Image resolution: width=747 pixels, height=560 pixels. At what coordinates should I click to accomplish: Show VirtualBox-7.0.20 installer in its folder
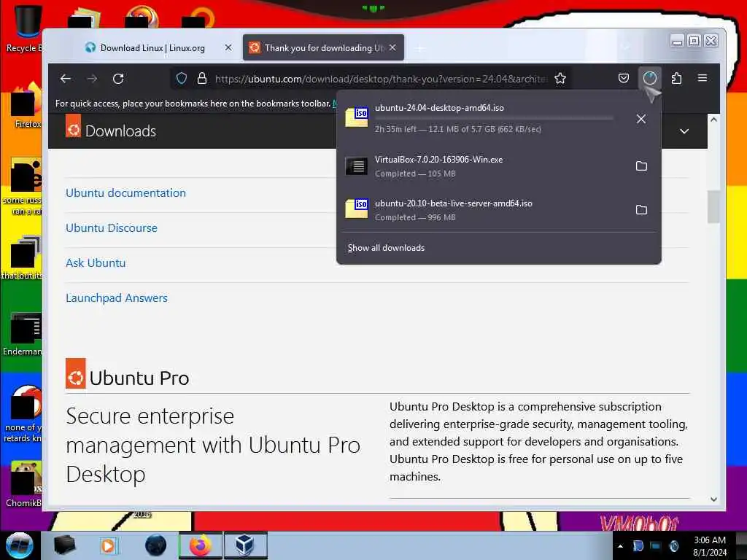click(x=641, y=166)
